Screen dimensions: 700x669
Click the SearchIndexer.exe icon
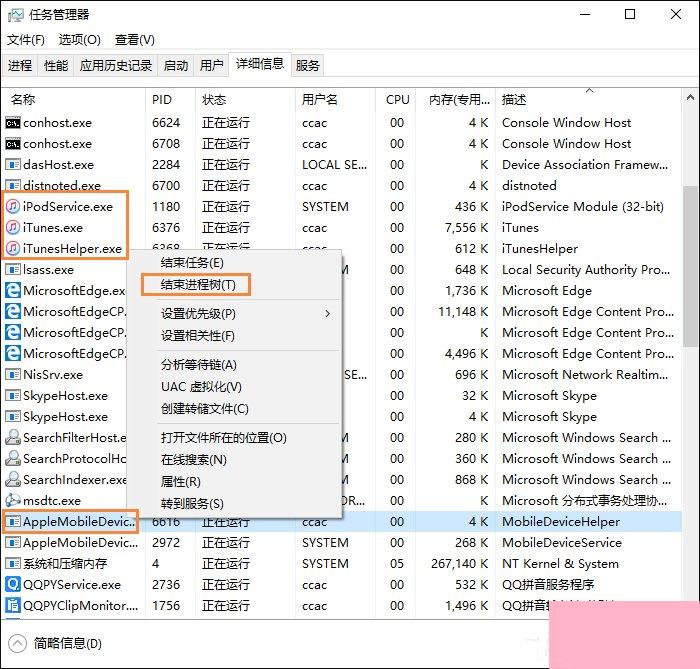pos(12,479)
